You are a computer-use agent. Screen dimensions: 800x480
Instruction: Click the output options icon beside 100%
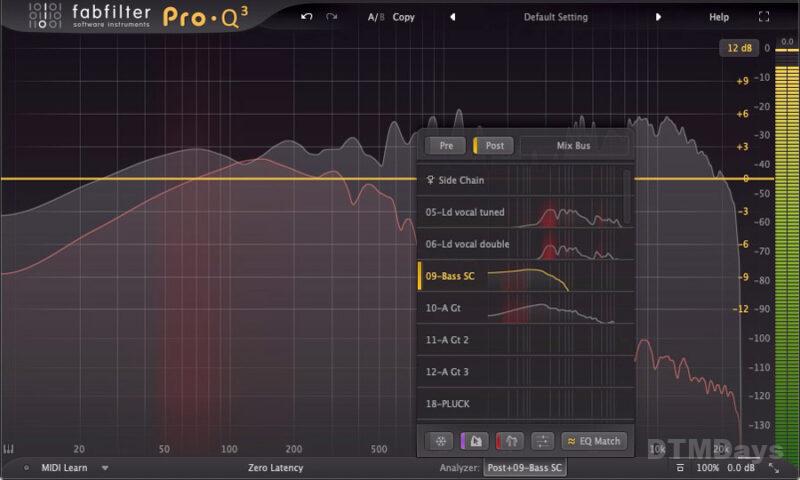[x=680, y=468]
